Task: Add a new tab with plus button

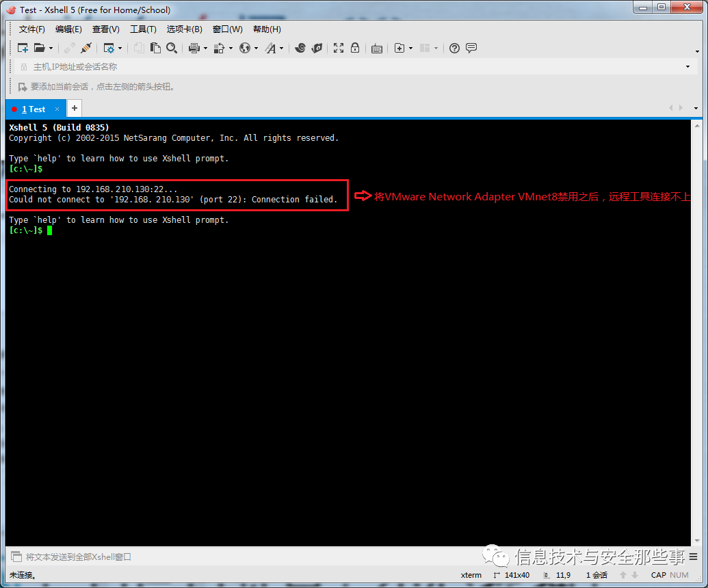Action: (75, 108)
